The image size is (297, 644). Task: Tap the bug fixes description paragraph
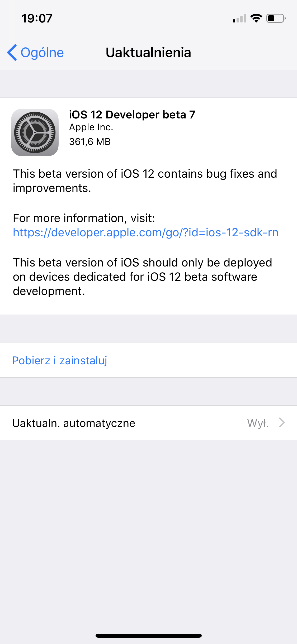pyautogui.click(x=145, y=181)
